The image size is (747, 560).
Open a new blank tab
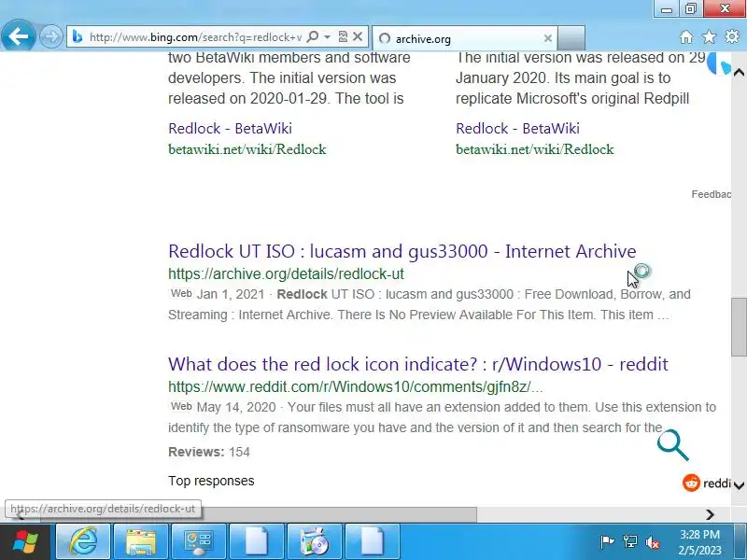pos(571,38)
